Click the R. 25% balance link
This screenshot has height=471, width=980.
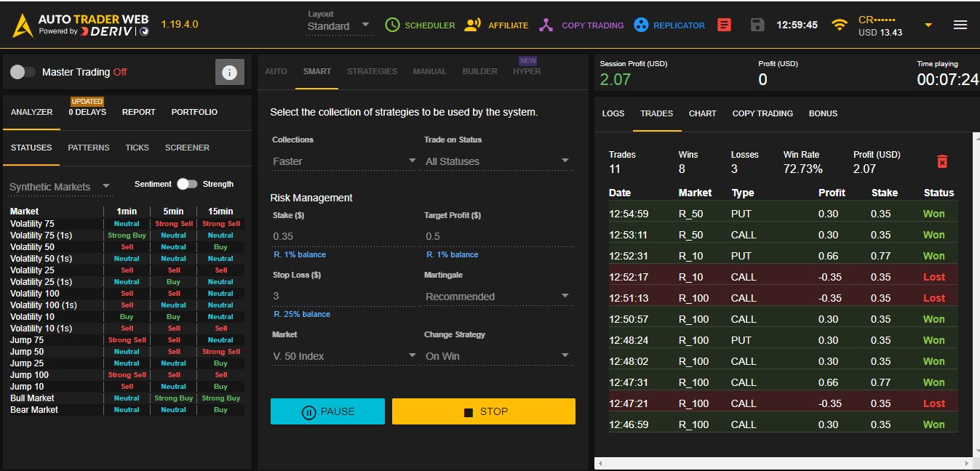(302, 314)
